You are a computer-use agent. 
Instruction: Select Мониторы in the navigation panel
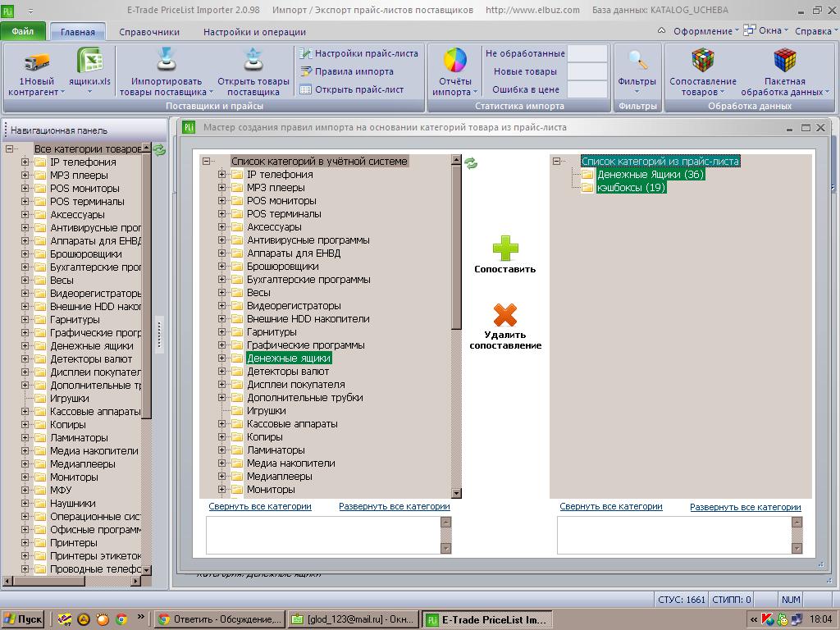point(74,477)
